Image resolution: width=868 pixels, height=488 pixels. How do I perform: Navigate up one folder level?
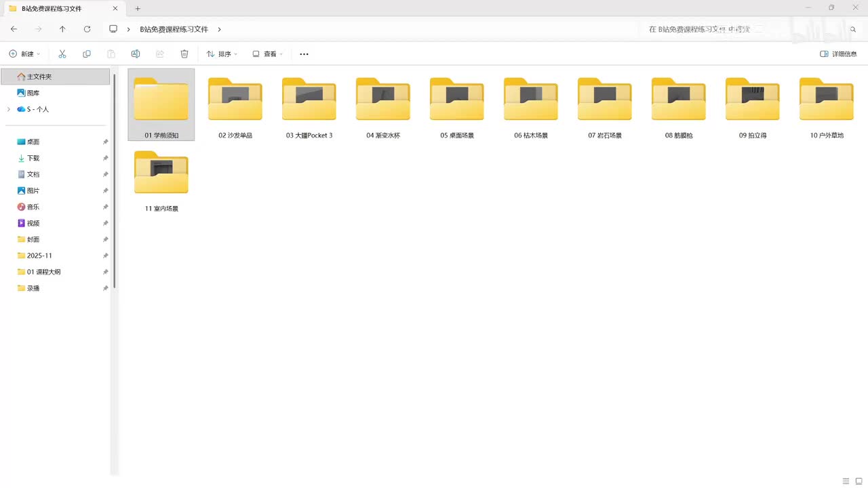pos(62,29)
